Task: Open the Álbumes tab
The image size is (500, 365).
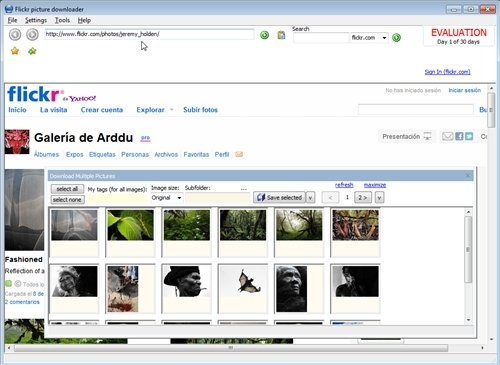Action: pyautogui.click(x=46, y=154)
